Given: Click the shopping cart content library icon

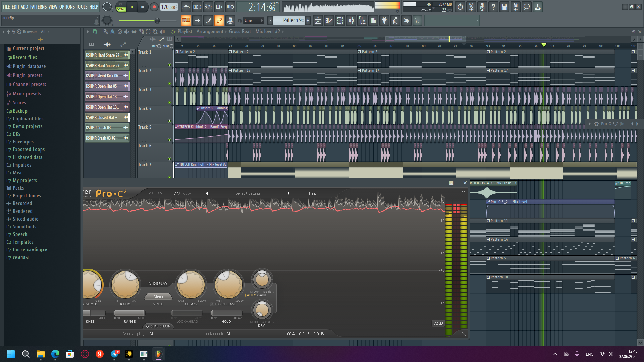Looking at the screenshot, I should (417, 21).
